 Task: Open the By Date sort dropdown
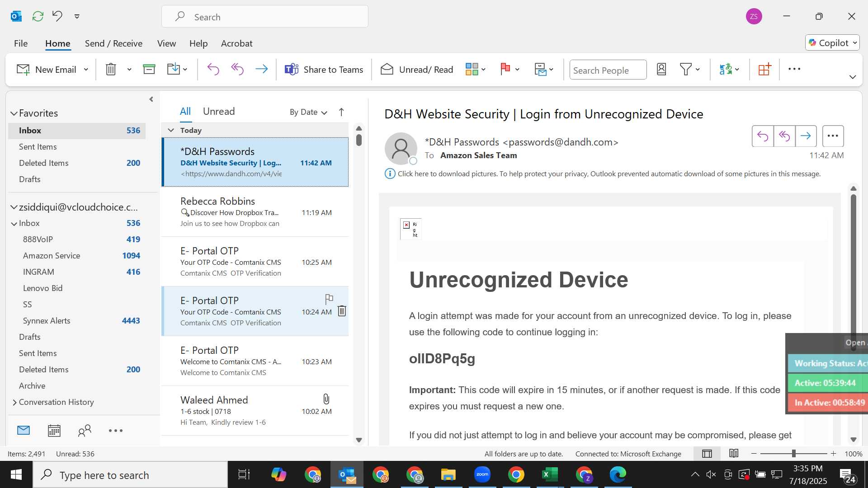[x=308, y=112]
